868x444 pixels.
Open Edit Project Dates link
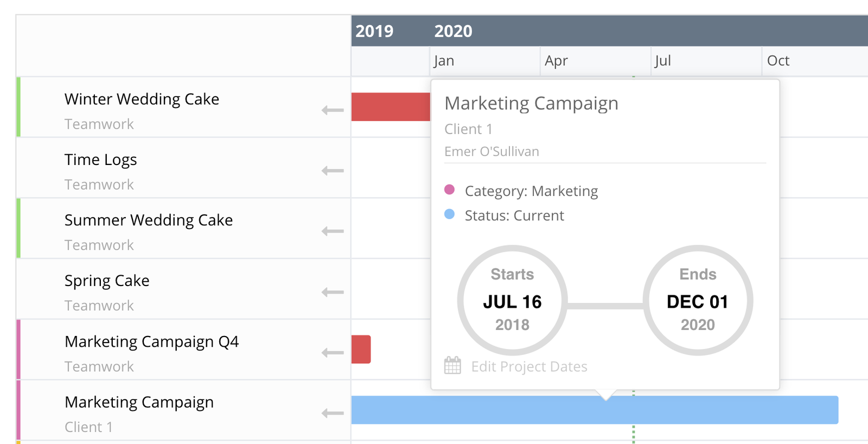[529, 367]
